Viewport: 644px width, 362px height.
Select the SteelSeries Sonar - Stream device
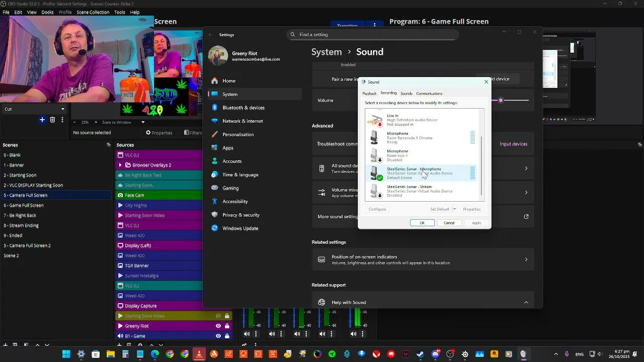tap(422, 191)
